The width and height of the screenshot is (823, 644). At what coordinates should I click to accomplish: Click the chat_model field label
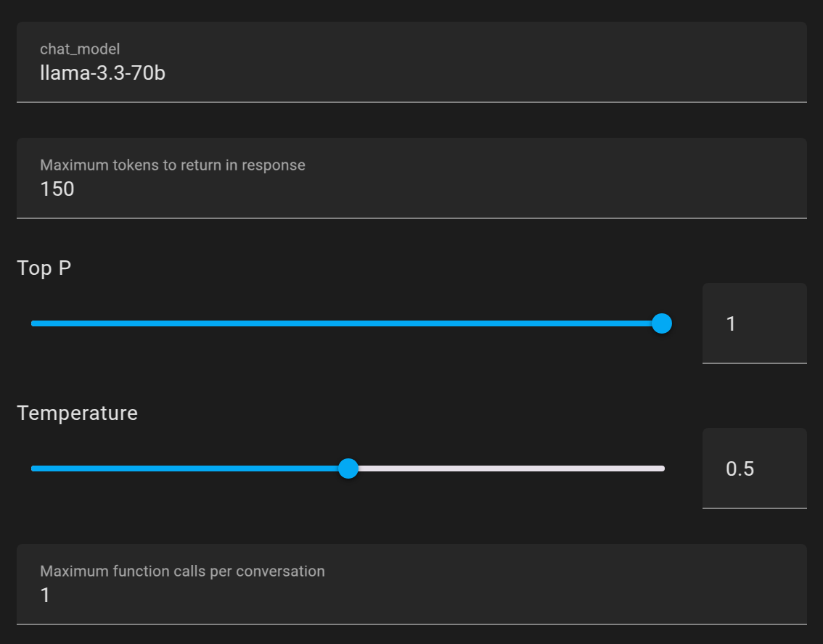tap(80, 49)
